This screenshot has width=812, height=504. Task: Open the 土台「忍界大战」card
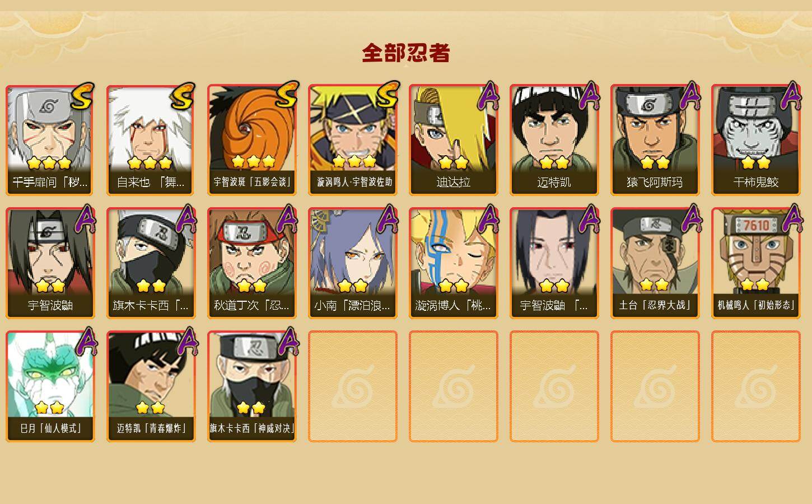tap(655, 263)
